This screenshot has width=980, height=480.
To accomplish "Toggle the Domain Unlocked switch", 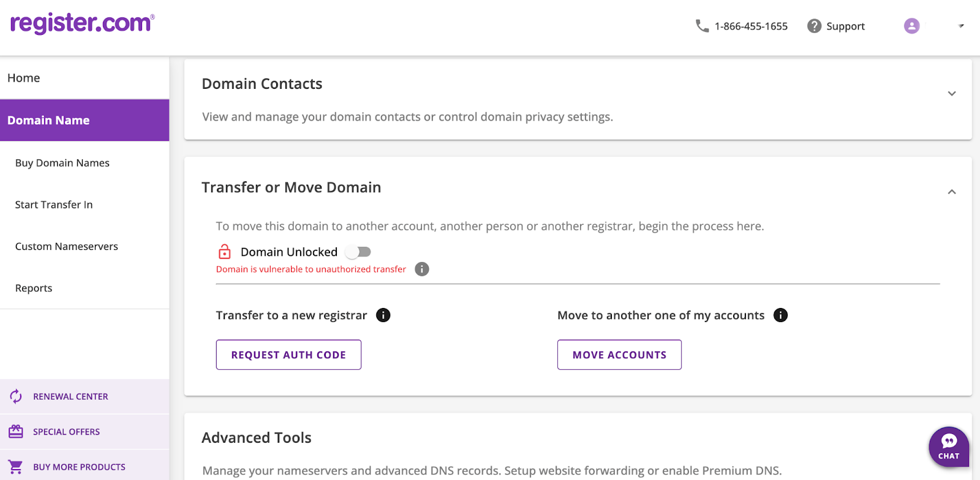I will [358, 252].
